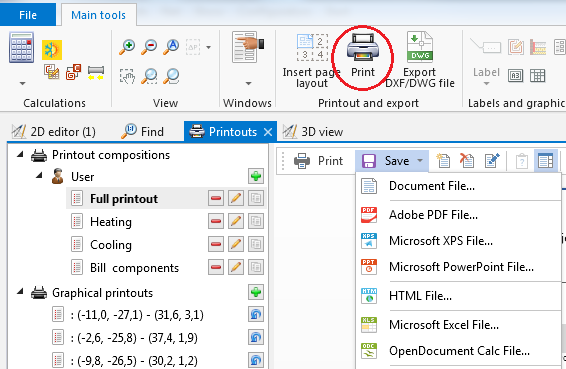This screenshot has height=369, width=566.
Task: Click the Print ribbon button
Action: (363, 56)
